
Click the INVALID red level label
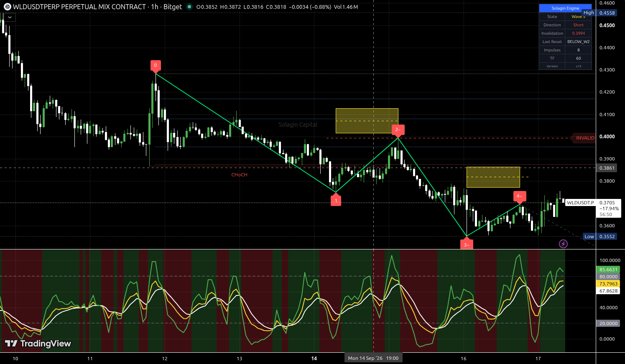pyautogui.click(x=585, y=138)
